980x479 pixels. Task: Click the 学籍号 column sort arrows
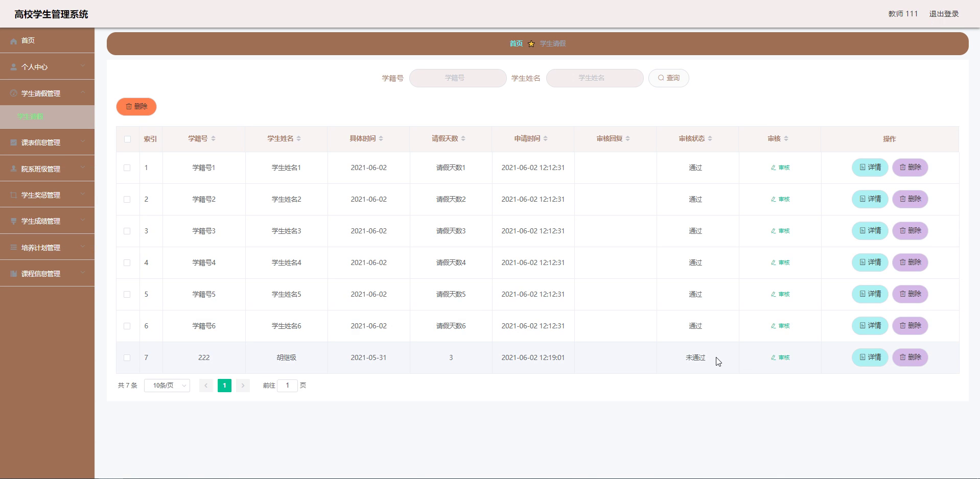pos(213,138)
